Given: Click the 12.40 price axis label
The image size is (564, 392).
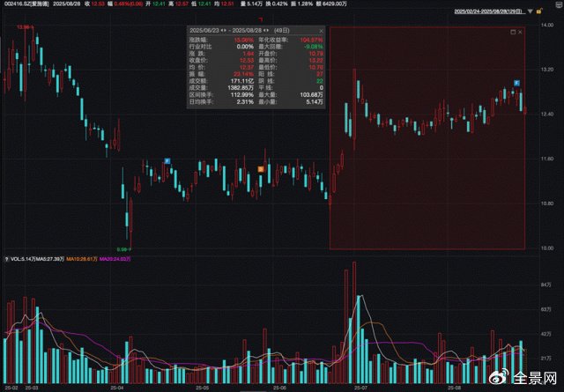Looking at the screenshot, I should coord(547,114).
